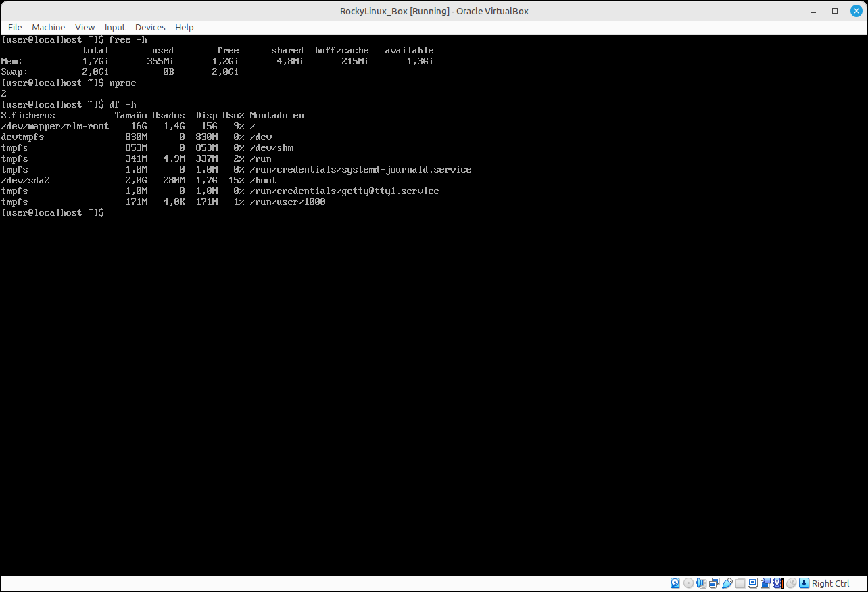
Task: Click the CPU virtualization status icon
Action: 778,583
